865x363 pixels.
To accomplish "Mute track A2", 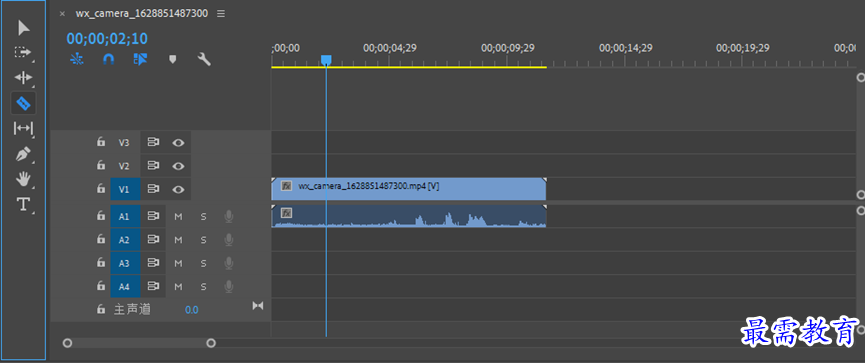I will pyautogui.click(x=178, y=240).
